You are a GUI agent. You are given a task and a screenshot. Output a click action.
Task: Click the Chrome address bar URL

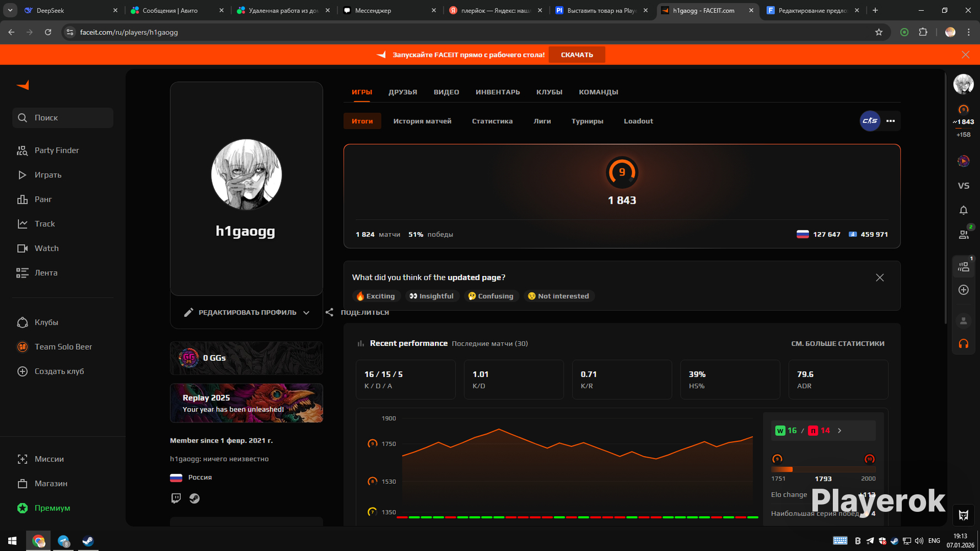(129, 33)
